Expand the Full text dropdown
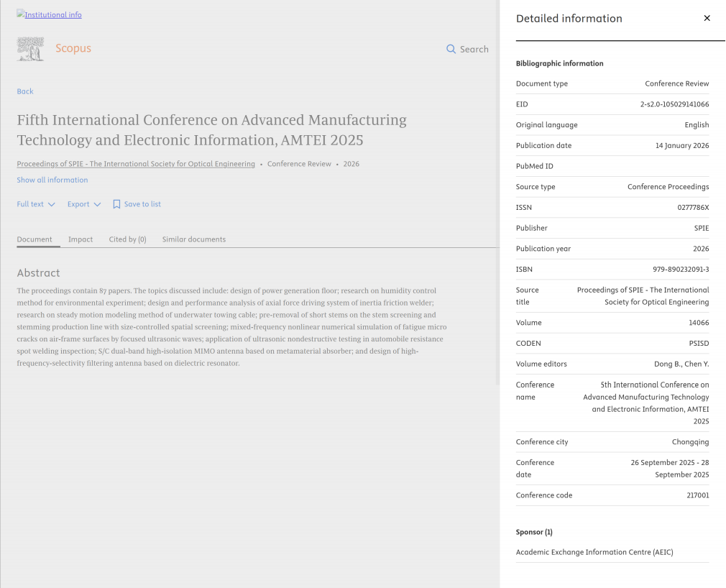The height and width of the screenshot is (588, 726). coord(36,204)
